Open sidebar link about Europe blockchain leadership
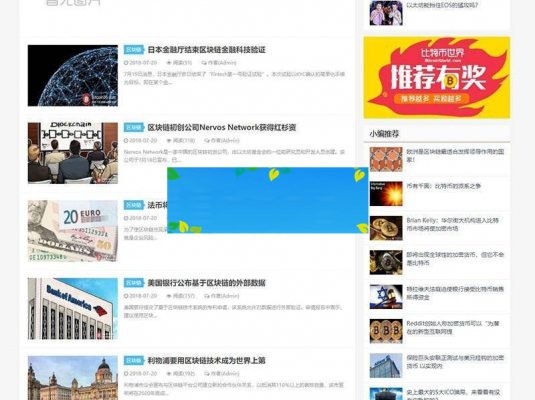535x400 pixels. click(455, 155)
